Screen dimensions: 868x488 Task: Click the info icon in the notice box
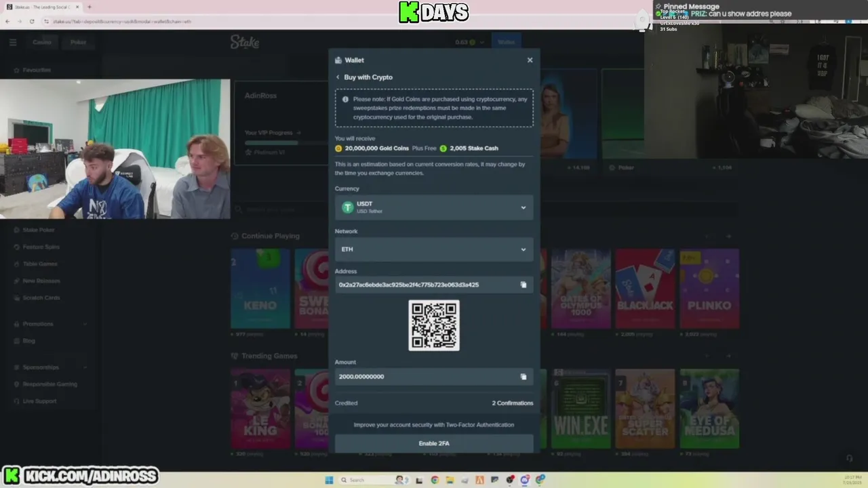[345, 100]
